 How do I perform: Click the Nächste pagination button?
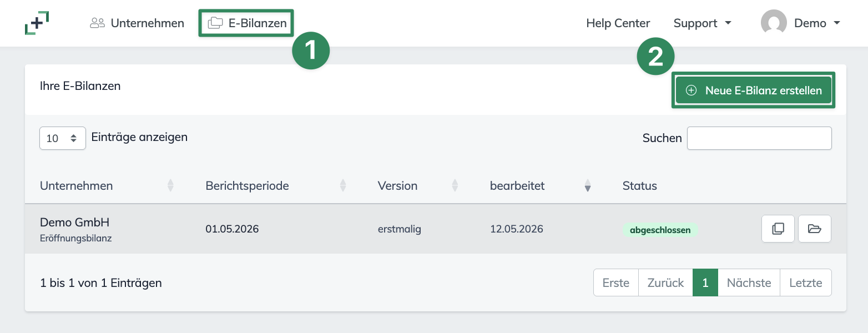click(x=749, y=282)
